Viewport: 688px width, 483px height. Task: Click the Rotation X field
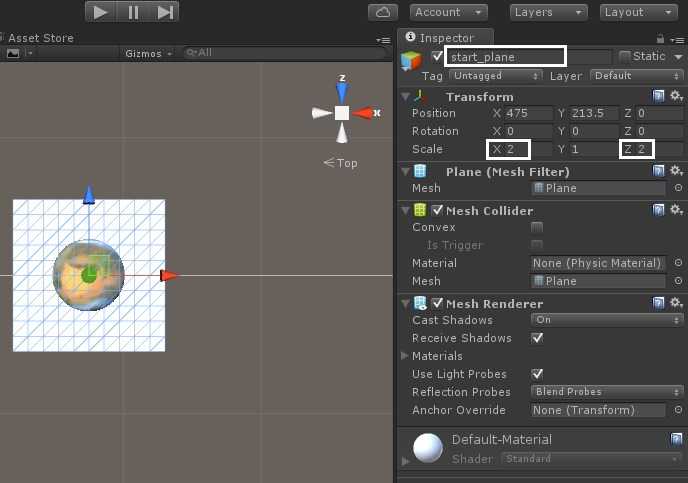(x=528, y=131)
